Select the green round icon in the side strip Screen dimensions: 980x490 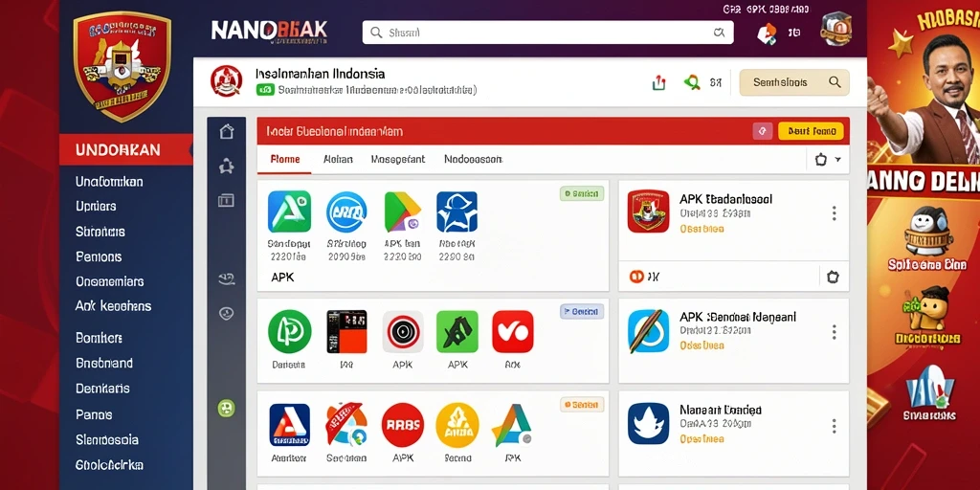[226, 409]
